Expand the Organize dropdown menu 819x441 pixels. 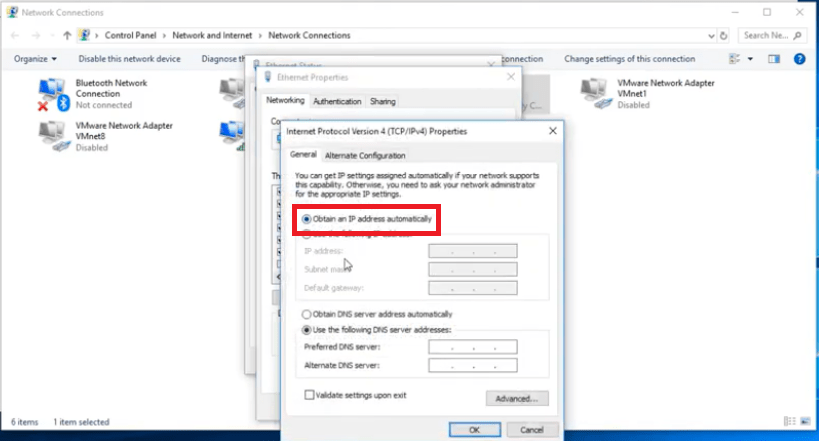pyautogui.click(x=35, y=59)
